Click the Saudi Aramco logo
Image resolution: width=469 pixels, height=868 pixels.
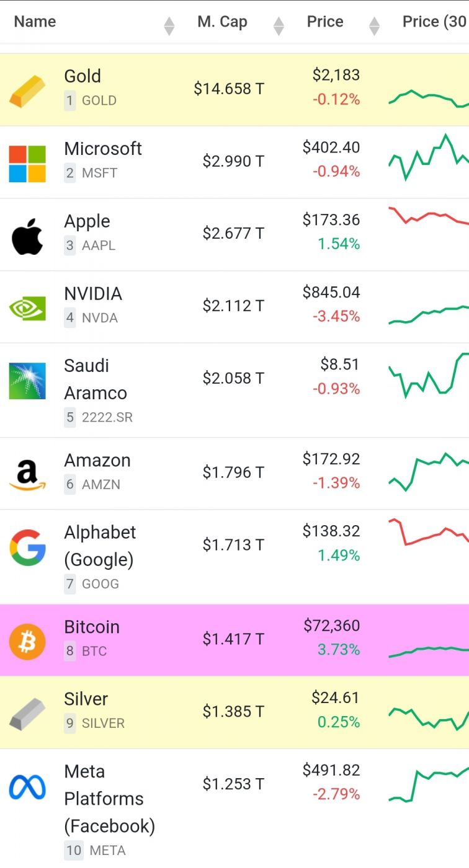[x=27, y=381]
